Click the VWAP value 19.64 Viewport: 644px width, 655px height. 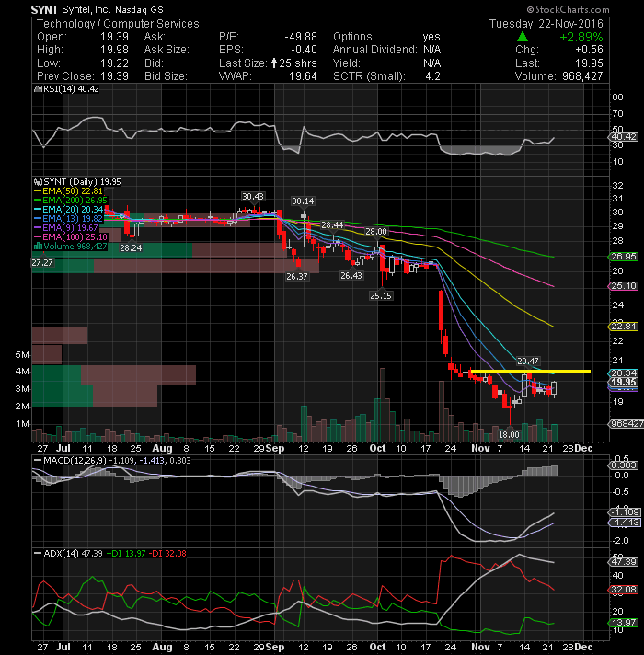coord(303,76)
